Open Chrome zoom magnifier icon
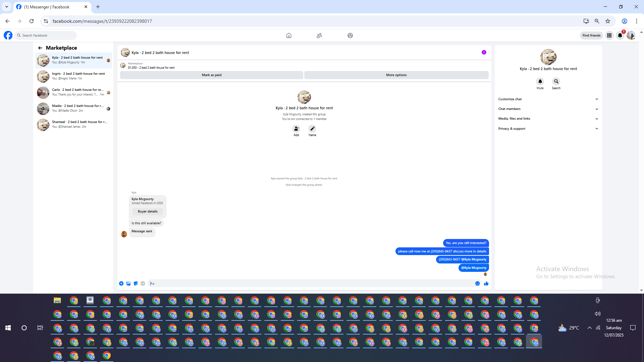Viewport: 644px width, 362px height. [x=597, y=21]
